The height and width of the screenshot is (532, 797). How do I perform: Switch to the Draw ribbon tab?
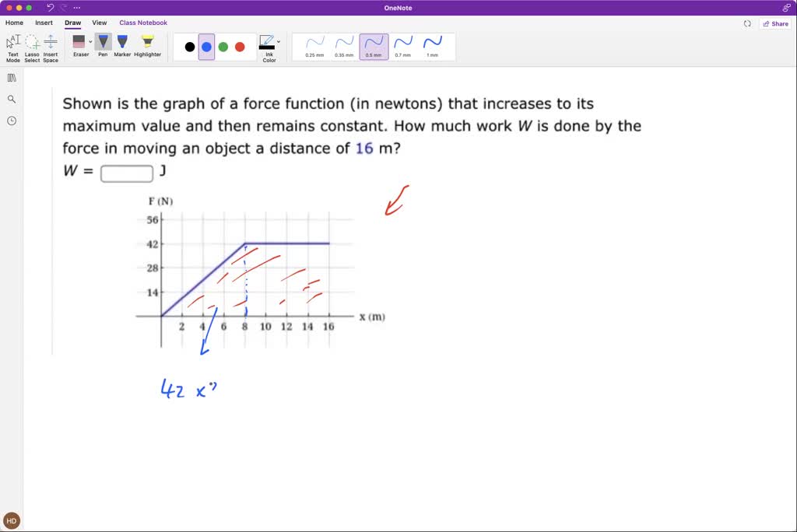pos(72,23)
